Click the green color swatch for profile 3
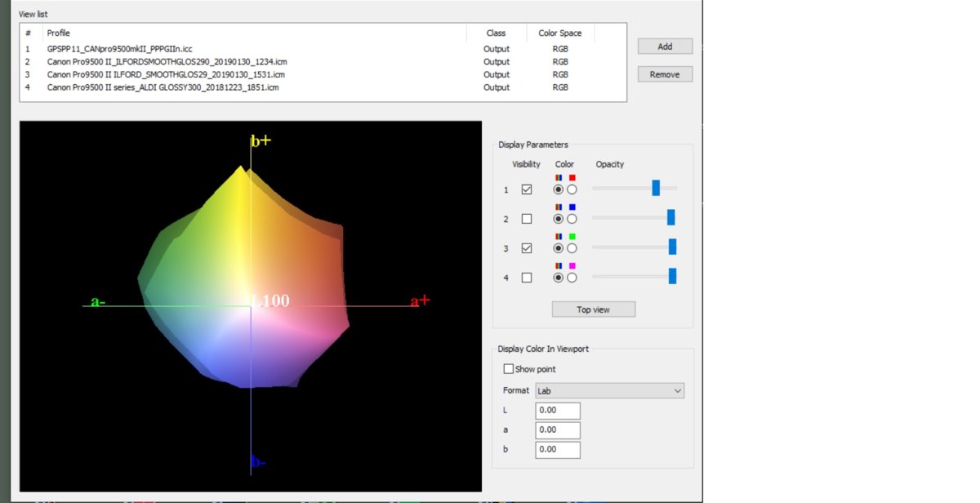This screenshot has width=980, height=503. (572, 237)
